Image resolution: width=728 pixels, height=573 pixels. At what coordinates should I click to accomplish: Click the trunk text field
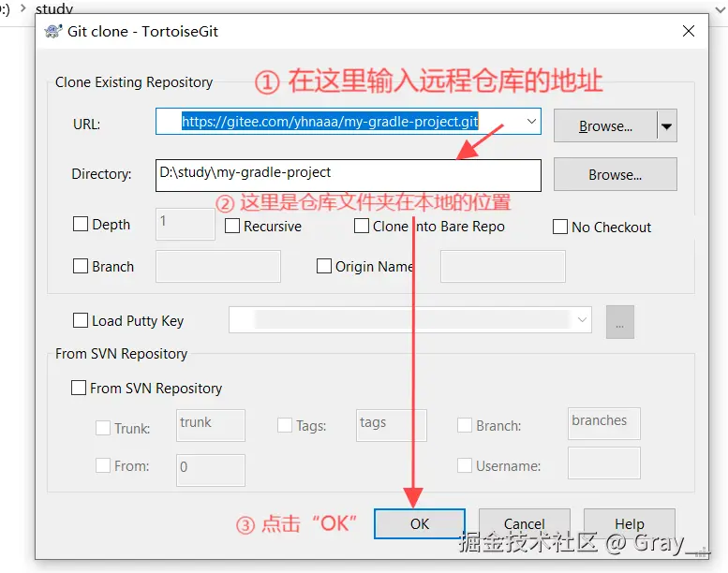tap(211, 425)
